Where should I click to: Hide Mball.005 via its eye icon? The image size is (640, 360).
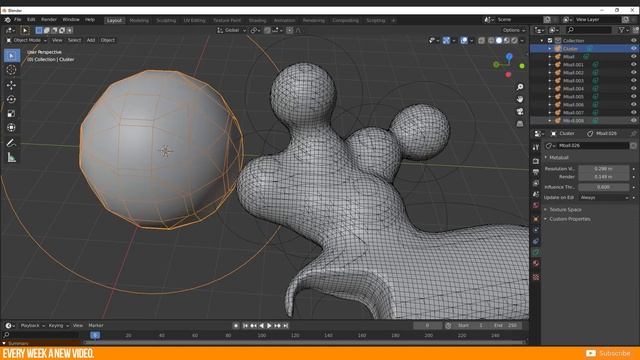(633, 97)
